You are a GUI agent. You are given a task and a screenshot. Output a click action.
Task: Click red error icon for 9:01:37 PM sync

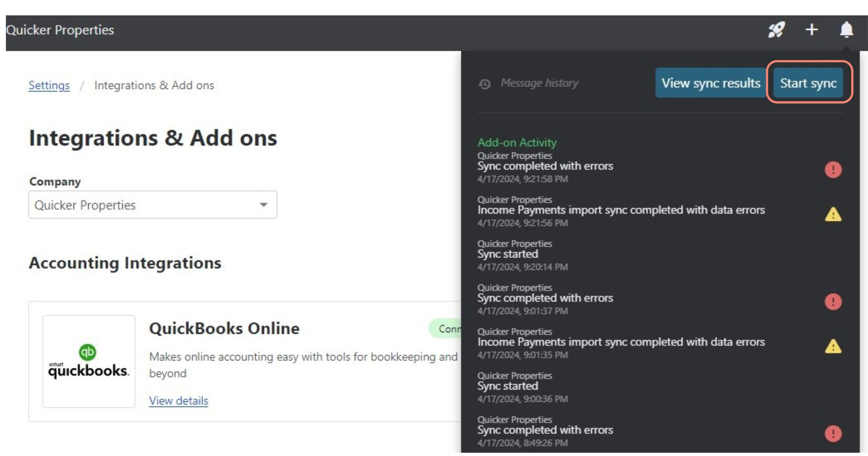coord(833,301)
